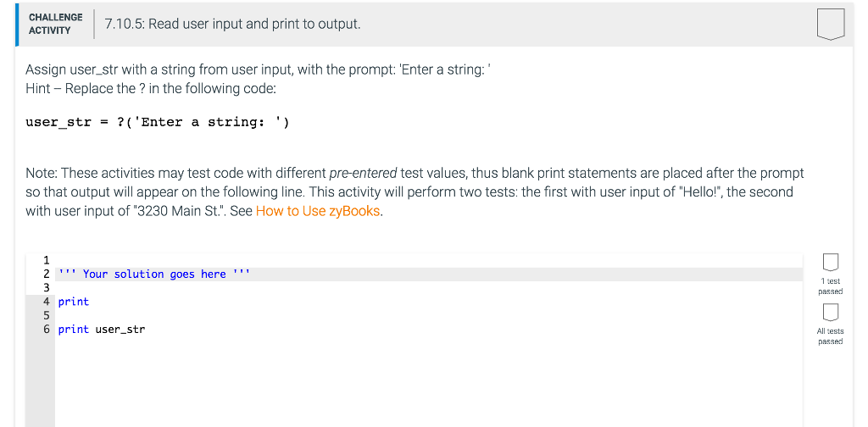Select line number 4 in the editor gutter
Image resolution: width=868 pixels, height=427 pixels.
tap(47, 302)
